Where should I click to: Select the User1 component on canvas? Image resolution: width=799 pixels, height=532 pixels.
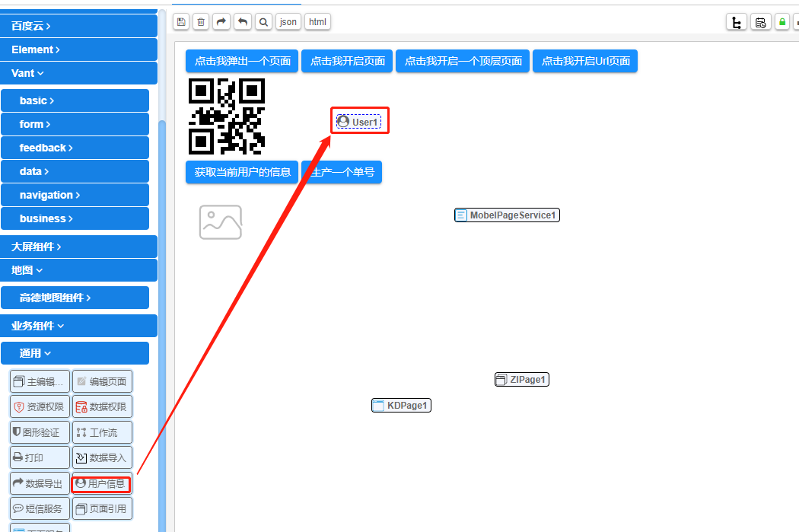tap(358, 122)
